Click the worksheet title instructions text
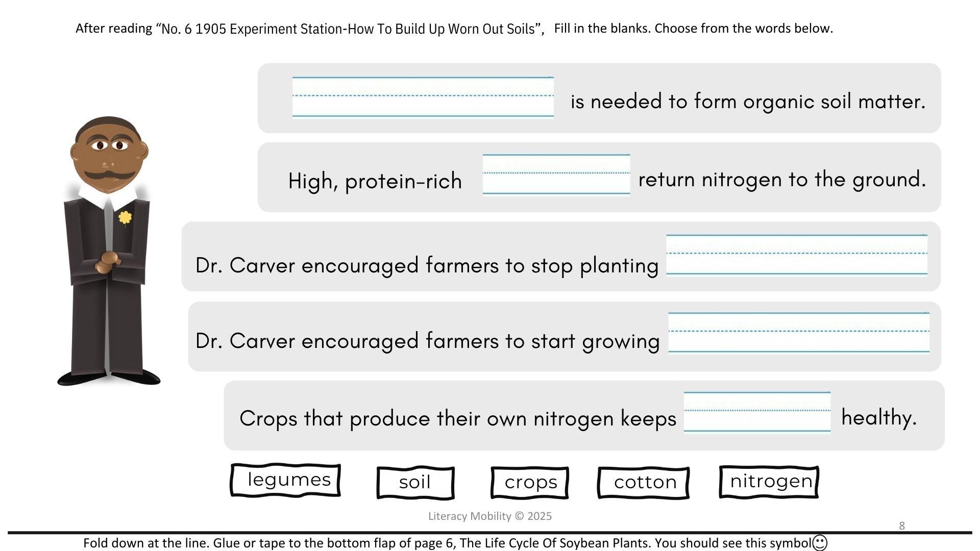Screen dimensions: 980x551 tap(454, 29)
